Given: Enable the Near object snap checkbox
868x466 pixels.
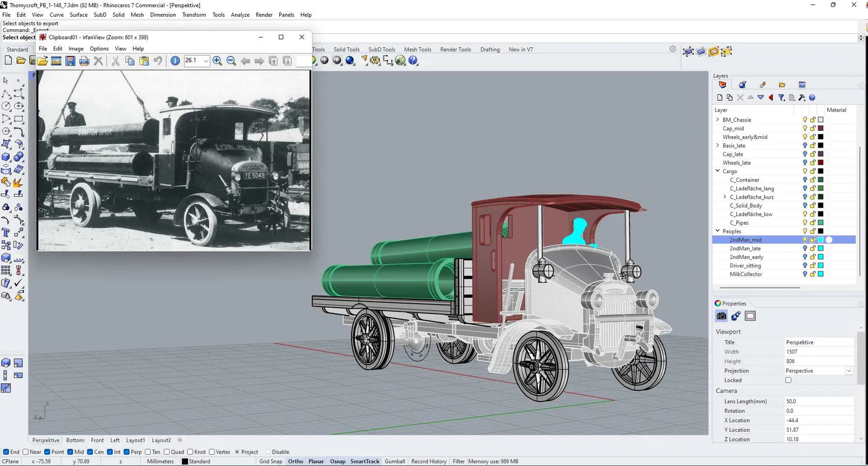Looking at the screenshot, I should (25, 452).
